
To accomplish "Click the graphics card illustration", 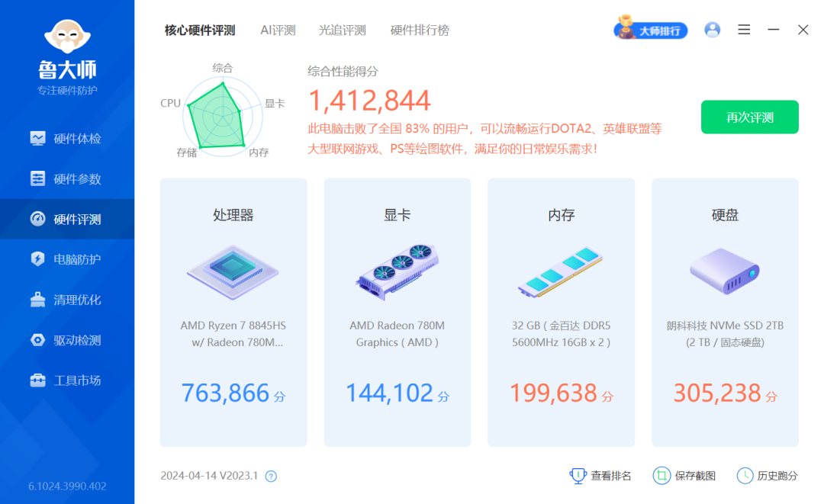I will (397, 272).
